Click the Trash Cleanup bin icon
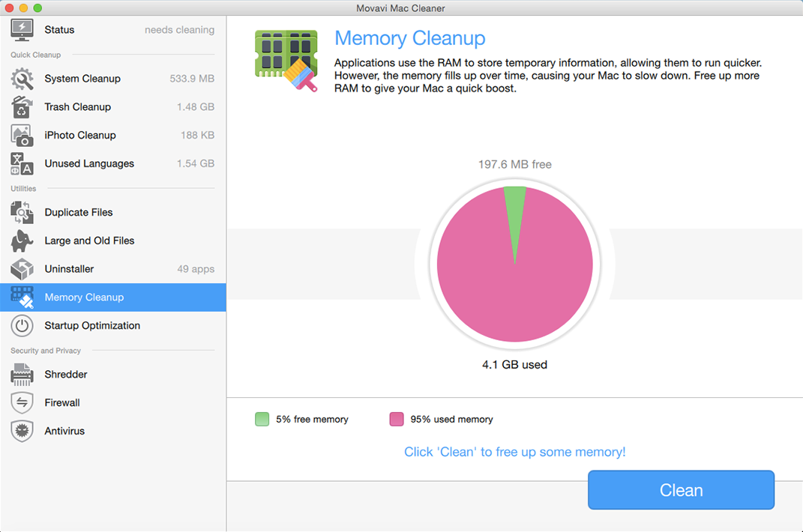 tap(22, 107)
